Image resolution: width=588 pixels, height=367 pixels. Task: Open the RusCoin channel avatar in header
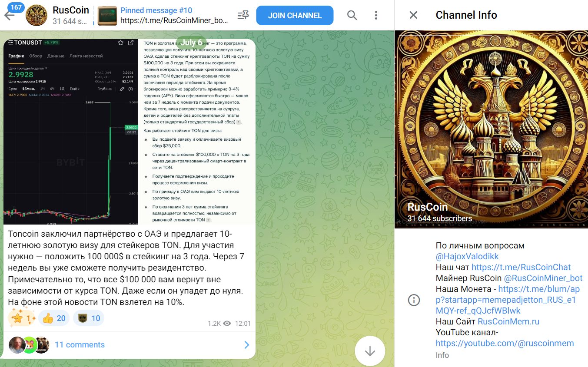tap(37, 15)
